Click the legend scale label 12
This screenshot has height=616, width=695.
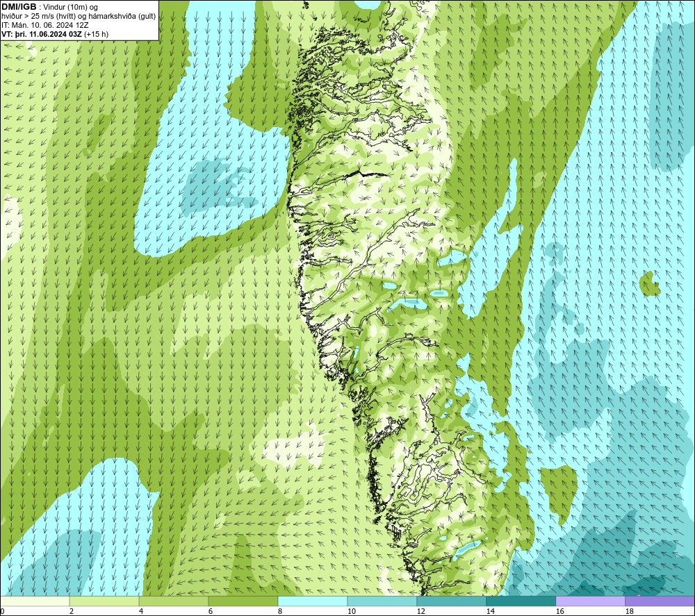click(420, 611)
